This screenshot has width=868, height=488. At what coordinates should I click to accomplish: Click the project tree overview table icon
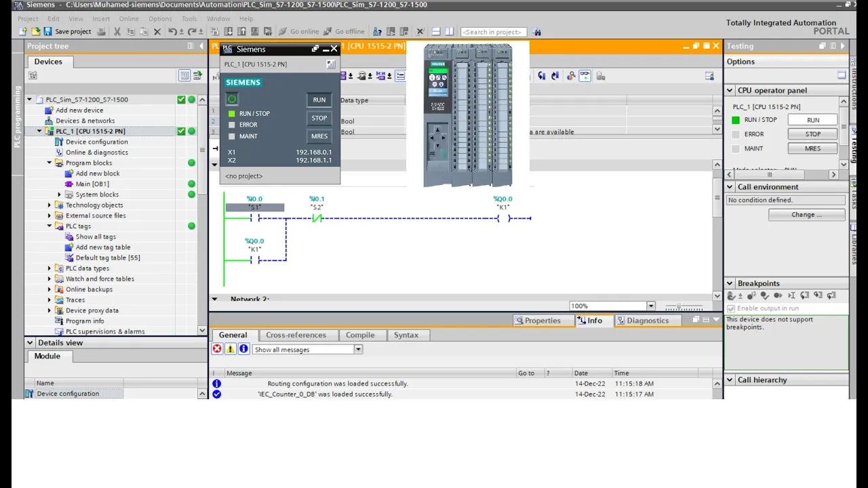(184, 75)
